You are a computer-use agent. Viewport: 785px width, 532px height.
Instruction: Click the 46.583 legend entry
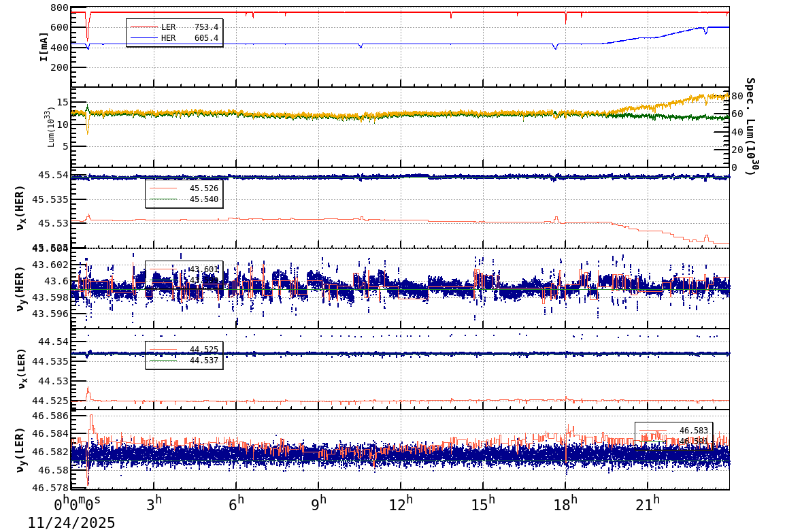tap(674, 431)
